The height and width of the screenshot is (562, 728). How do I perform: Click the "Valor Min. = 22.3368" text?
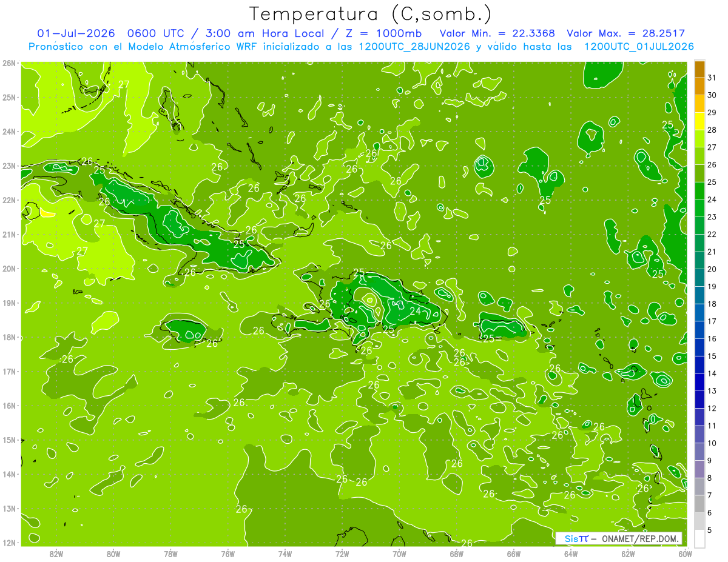tap(497, 33)
